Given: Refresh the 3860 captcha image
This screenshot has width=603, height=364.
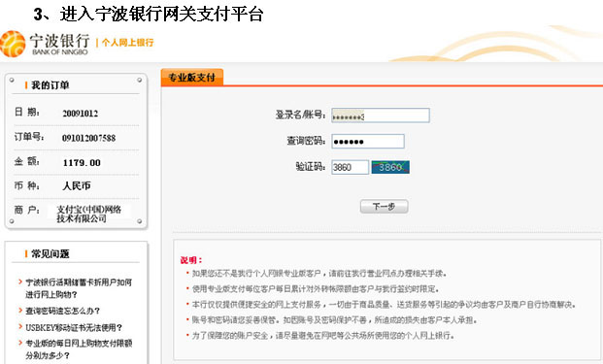Looking at the screenshot, I should tap(390, 167).
